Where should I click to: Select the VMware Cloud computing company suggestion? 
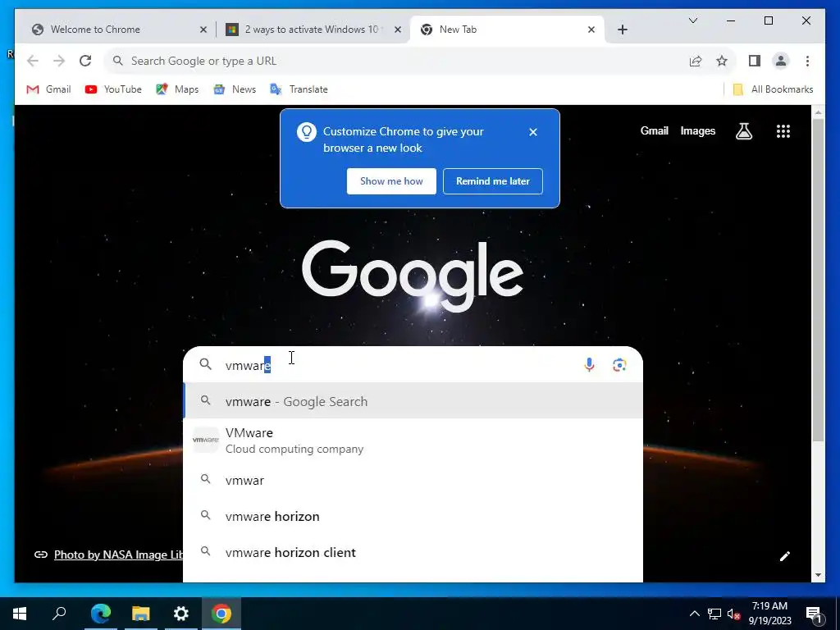pos(413,441)
